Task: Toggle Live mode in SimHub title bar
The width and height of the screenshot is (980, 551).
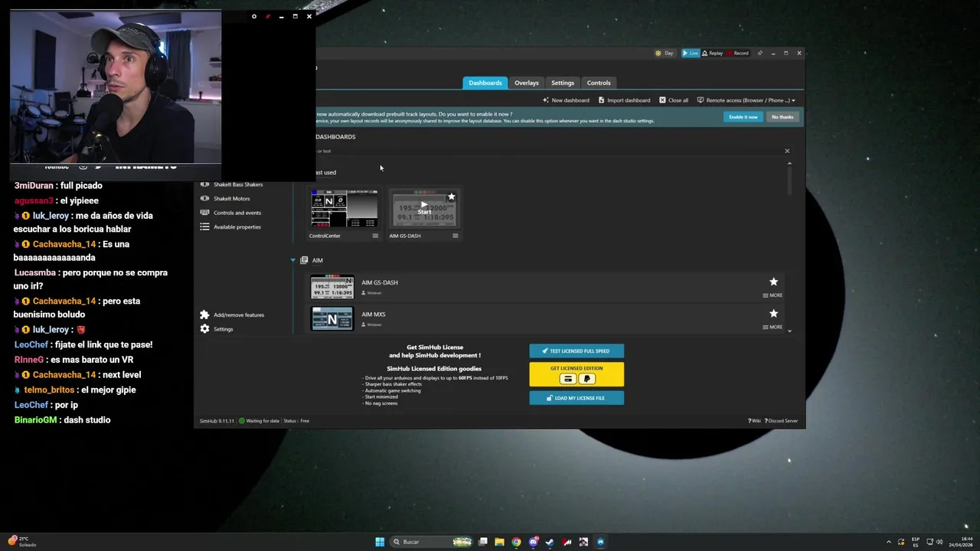Action: click(x=691, y=54)
